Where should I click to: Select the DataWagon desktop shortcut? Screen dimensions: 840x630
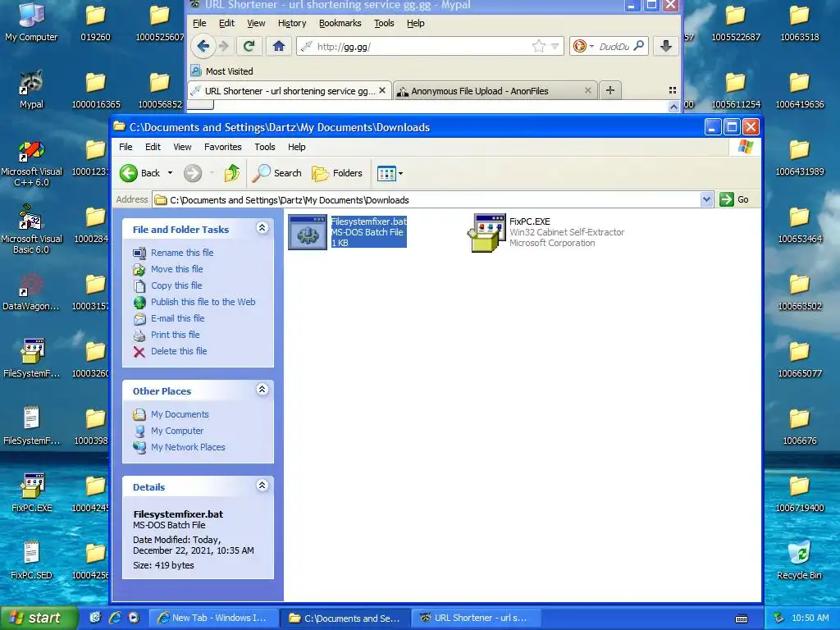coord(31,292)
